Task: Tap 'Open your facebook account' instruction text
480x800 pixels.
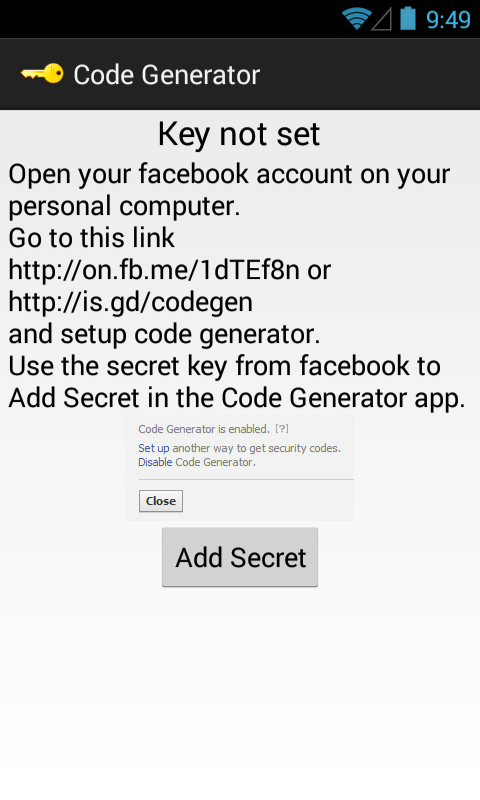Action: (x=230, y=190)
